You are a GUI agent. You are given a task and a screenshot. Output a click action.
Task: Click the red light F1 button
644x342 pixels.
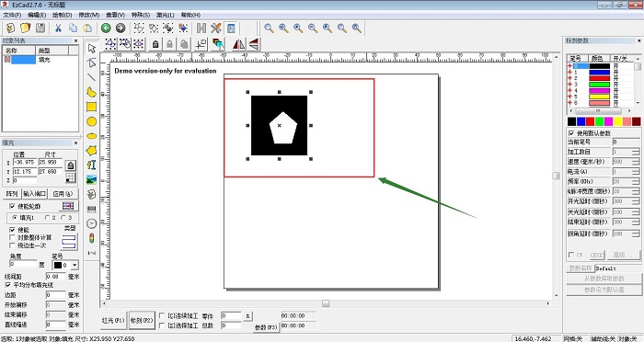click(112, 320)
